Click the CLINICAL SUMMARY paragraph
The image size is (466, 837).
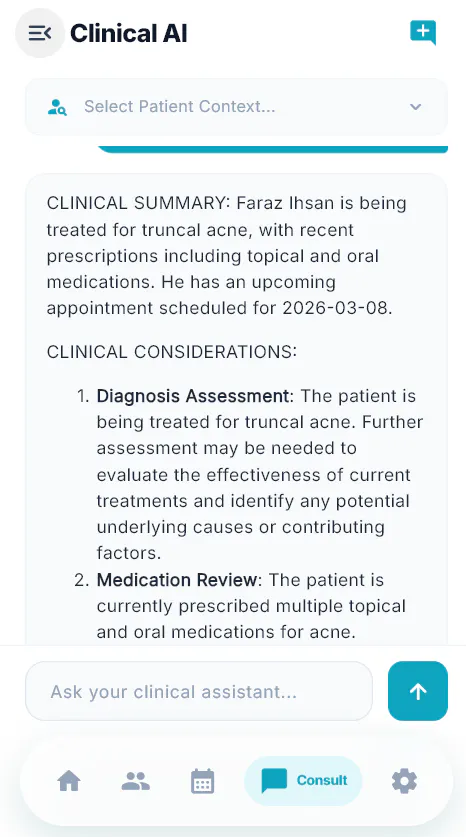227,256
